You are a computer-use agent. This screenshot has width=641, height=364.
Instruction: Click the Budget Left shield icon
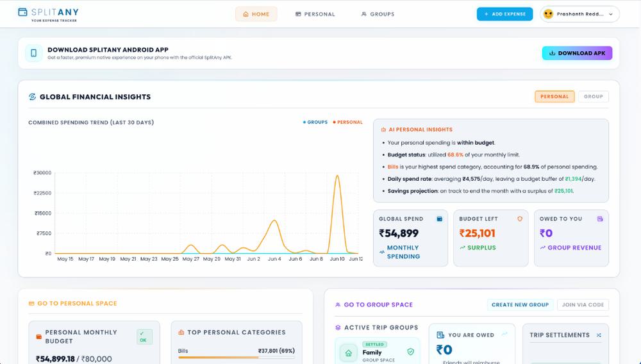click(x=520, y=219)
